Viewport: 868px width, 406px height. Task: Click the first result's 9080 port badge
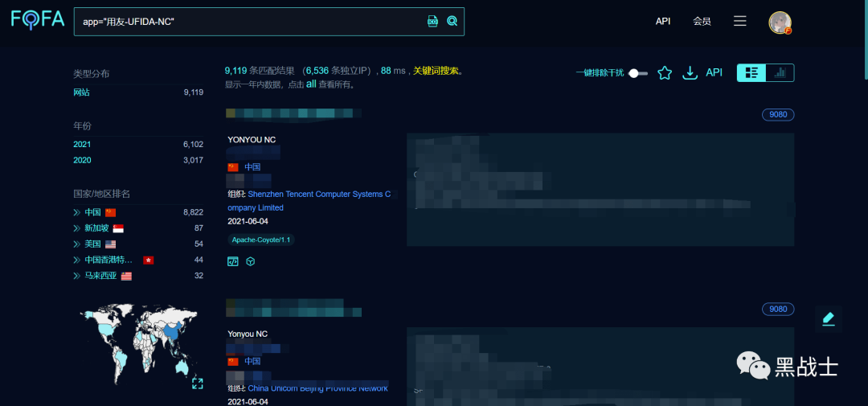[778, 115]
